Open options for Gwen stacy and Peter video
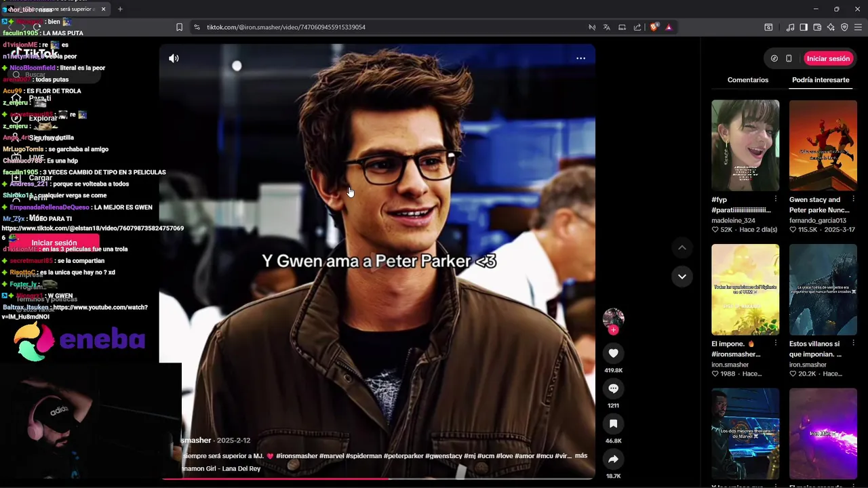868x488 pixels. coord(853,199)
